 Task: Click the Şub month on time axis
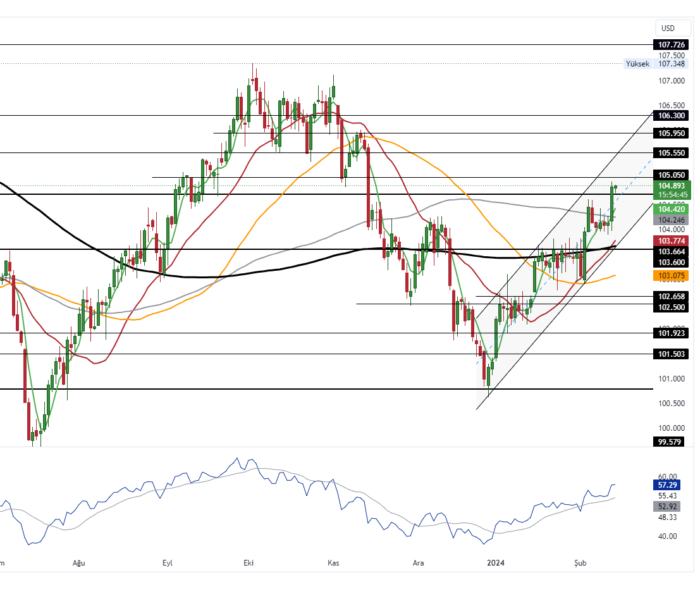pos(580,562)
